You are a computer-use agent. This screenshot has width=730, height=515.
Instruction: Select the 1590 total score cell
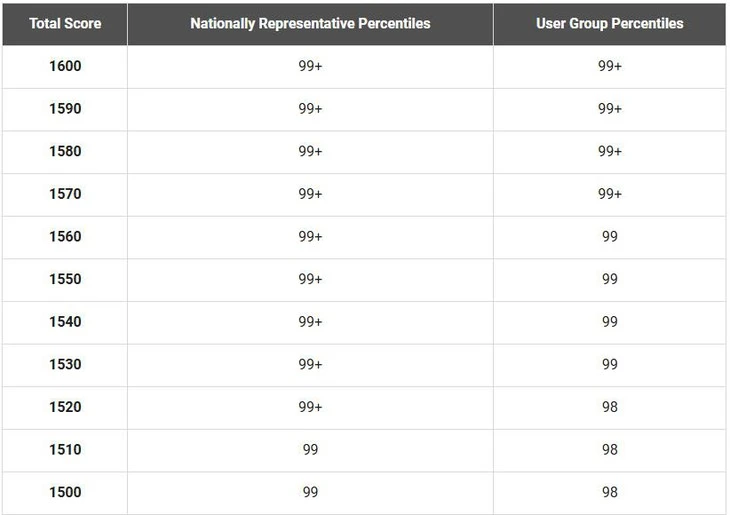tap(65, 108)
